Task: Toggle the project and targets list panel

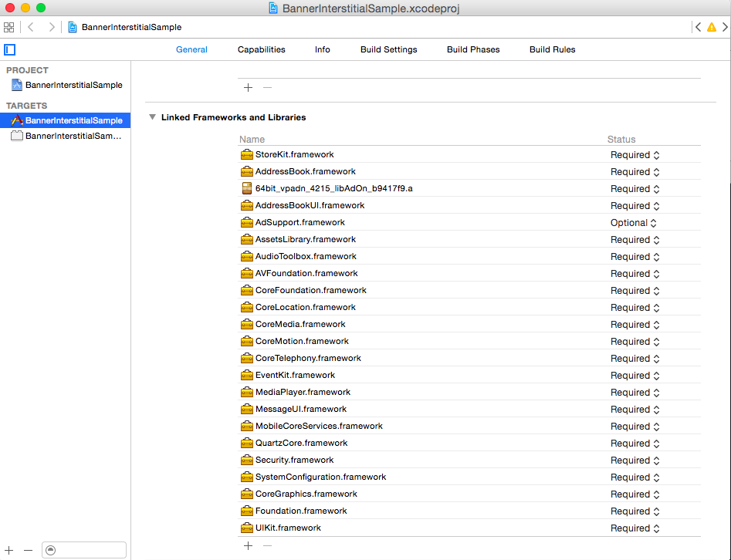Action: (10, 49)
